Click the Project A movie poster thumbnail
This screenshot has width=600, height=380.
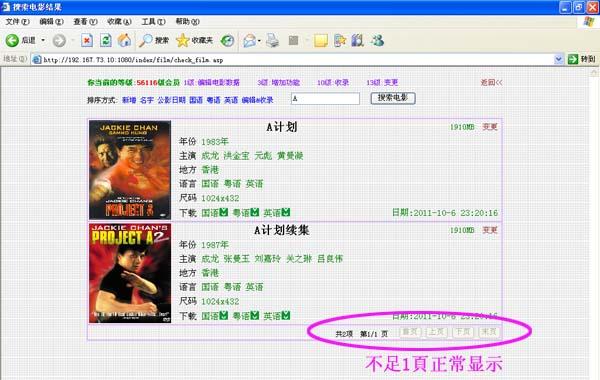coord(130,170)
